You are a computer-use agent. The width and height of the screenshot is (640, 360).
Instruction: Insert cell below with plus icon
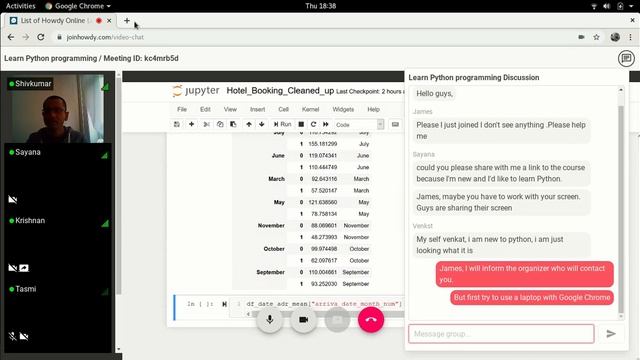pyautogui.click(x=191, y=124)
